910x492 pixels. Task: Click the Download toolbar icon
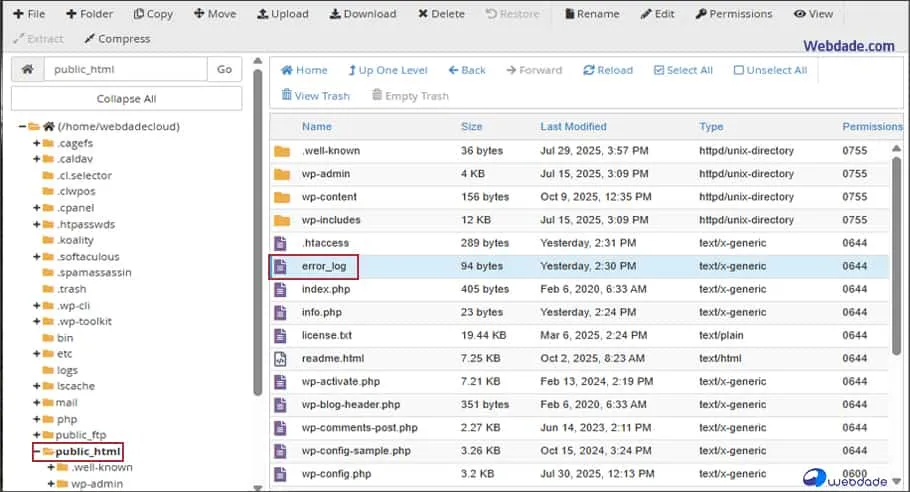(335, 14)
